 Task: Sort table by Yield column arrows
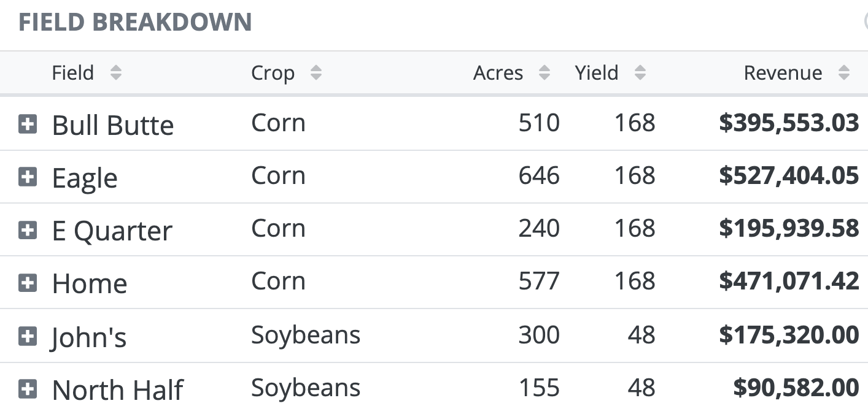coord(640,73)
